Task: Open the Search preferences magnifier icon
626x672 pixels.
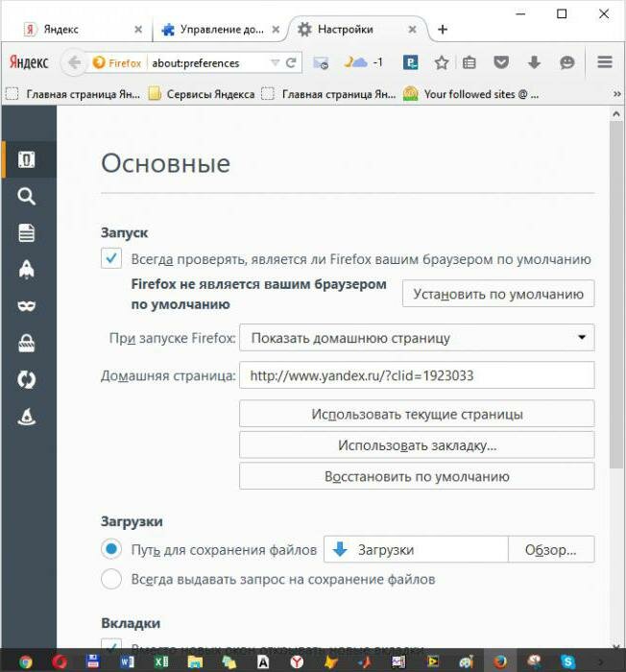Action: (x=27, y=196)
